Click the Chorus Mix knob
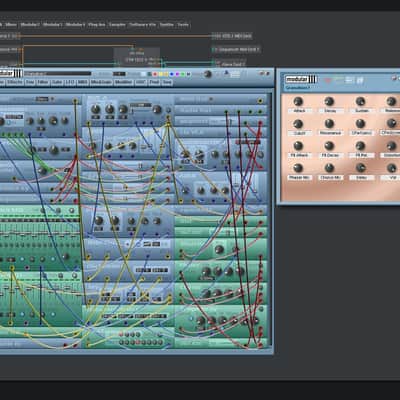This screenshot has width=400, height=400. pyautogui.click(x=329, y=168)
